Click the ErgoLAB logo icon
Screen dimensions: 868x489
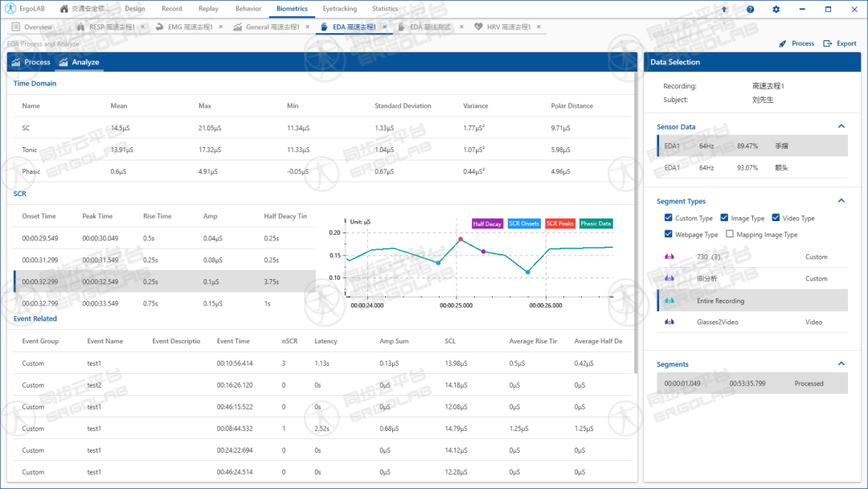[9, 9]
